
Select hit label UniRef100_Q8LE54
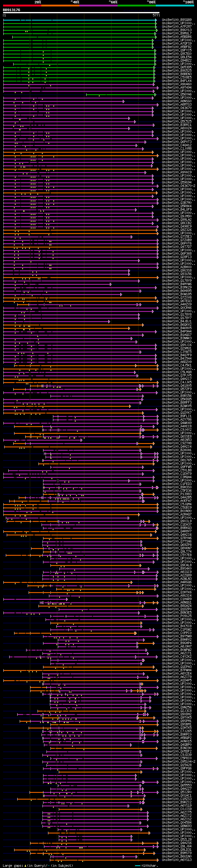coord(177,57)
